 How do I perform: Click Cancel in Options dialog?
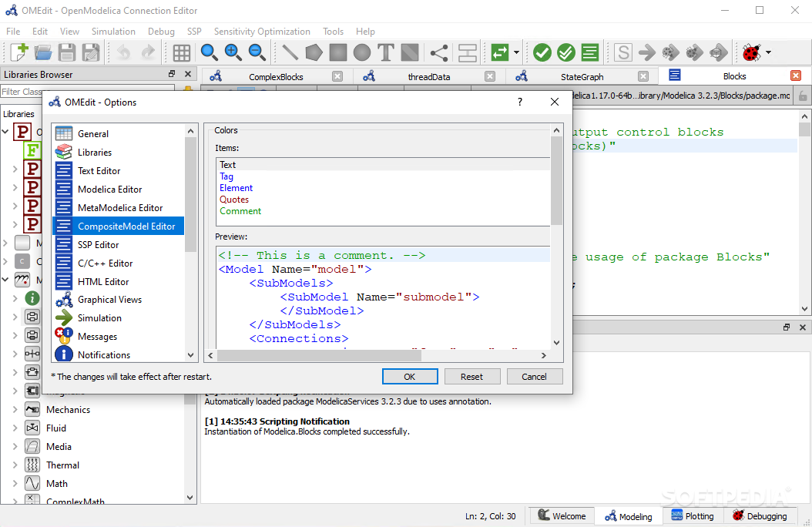[534, 376]
